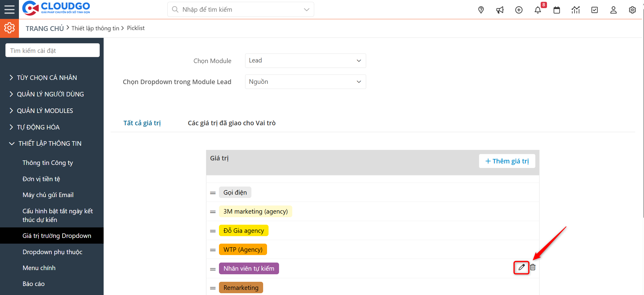644x295 pixels.
Task: Open the calendar icon in top bar
Action: (x=557, y=10)
